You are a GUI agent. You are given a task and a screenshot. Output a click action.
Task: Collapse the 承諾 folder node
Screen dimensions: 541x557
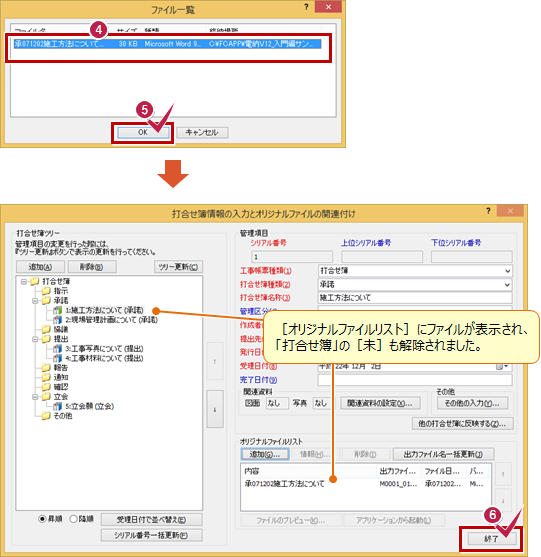tap(35, 301)
